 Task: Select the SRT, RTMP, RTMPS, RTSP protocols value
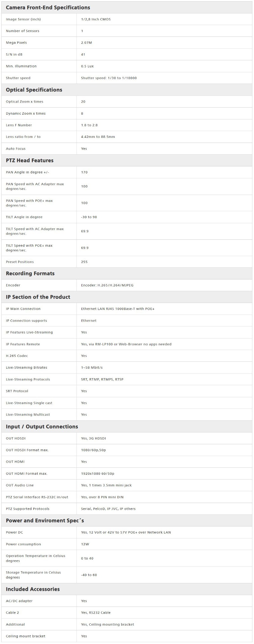pos(102,379)
